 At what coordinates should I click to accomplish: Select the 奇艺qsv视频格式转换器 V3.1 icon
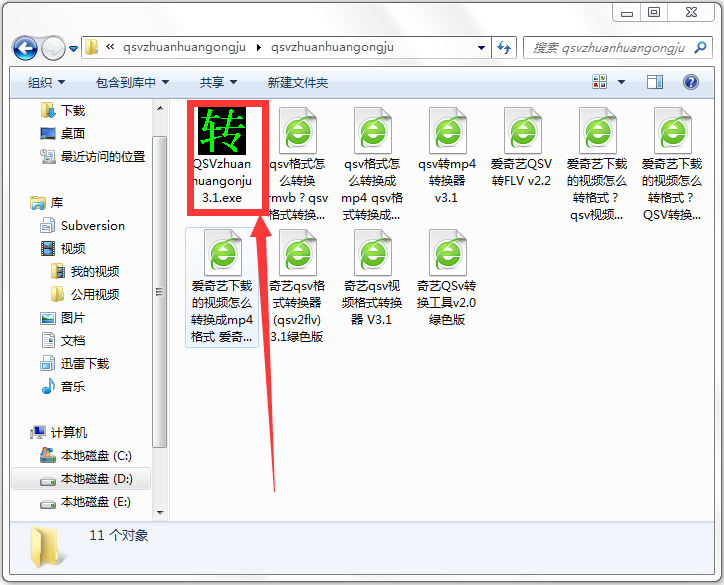pyautogui.click(x=373, y=253)
